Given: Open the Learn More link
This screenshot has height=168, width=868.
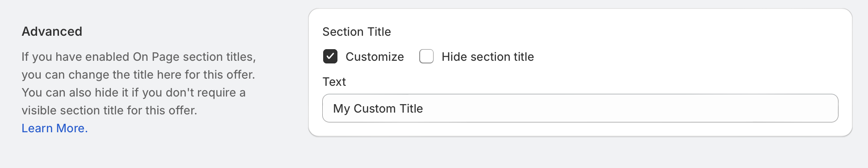Looking at the screenshot, I should [x=55, y=128].
